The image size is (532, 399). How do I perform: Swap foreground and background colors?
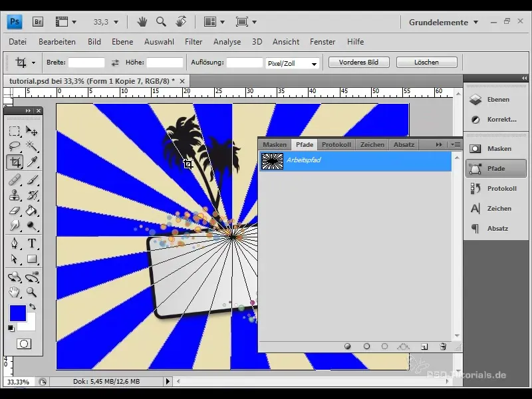click(x=33, y=307)
